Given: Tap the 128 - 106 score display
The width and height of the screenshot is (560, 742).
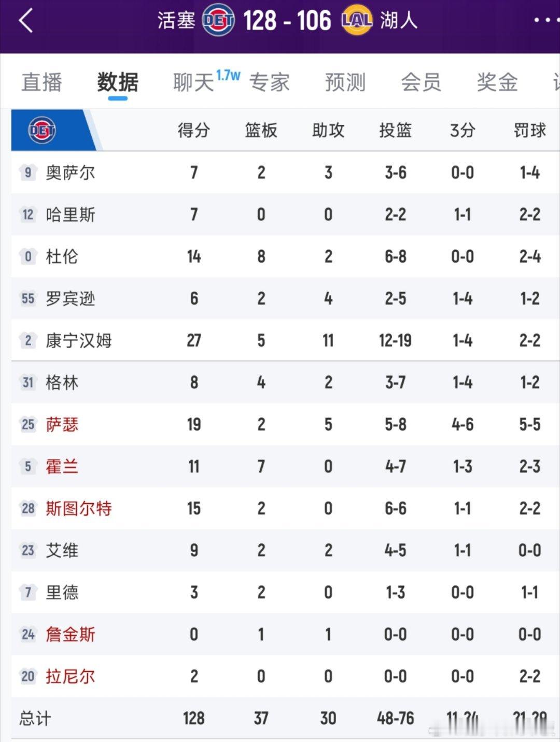Looking at the screenshot, I should pos(287,21).
